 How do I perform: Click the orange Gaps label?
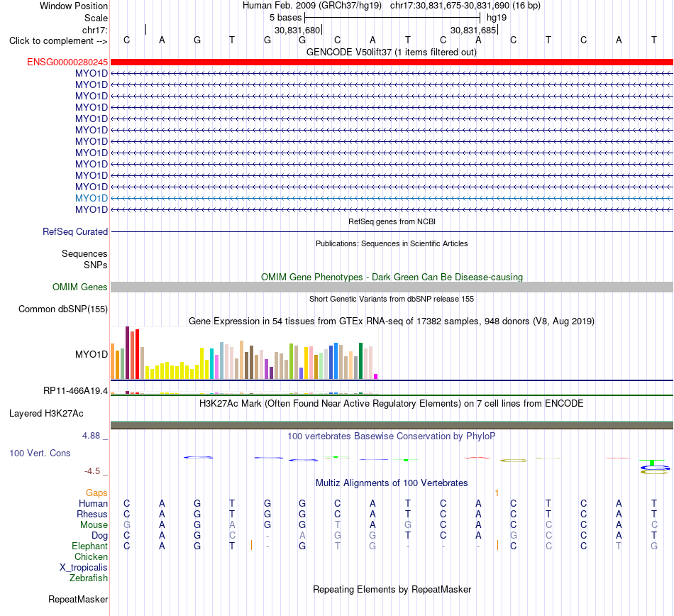point(96,493)
